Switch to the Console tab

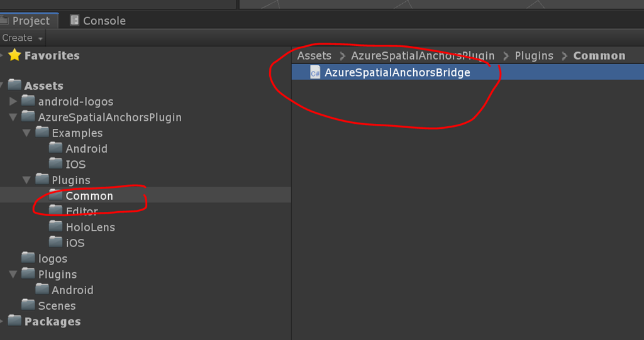(97, 20)
